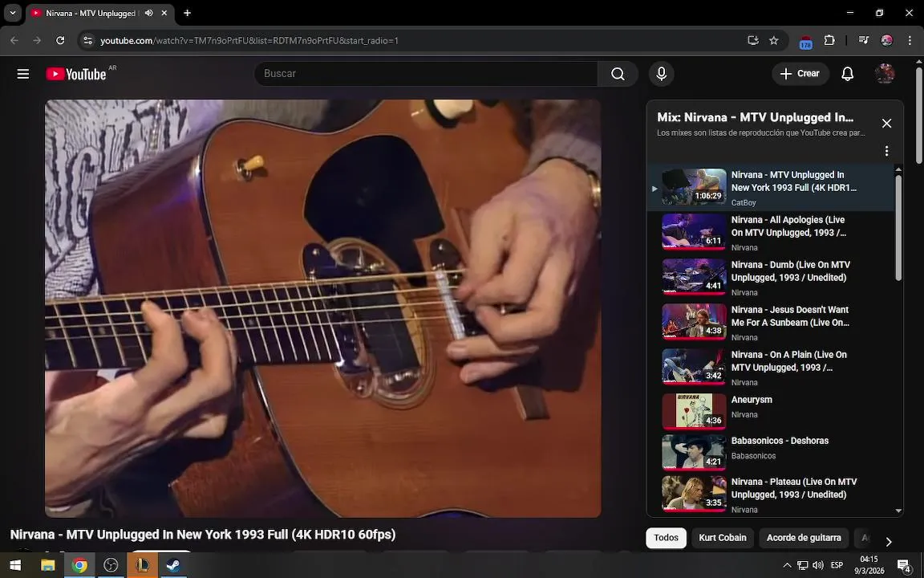Select the Acorde de guitarra chip
The width and height of the screenshot is (924, 578).
(x=804, y=538)
